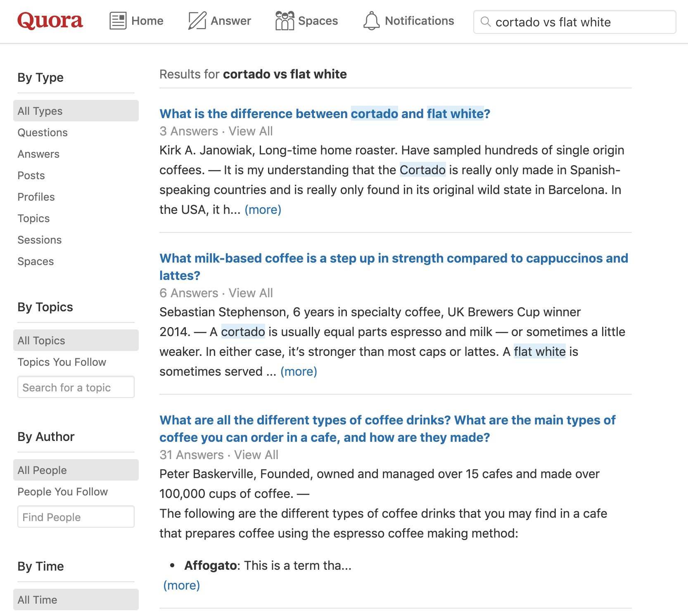Click the '3 Answers' count text
The image size is (688, 616).
pos(189,131)
